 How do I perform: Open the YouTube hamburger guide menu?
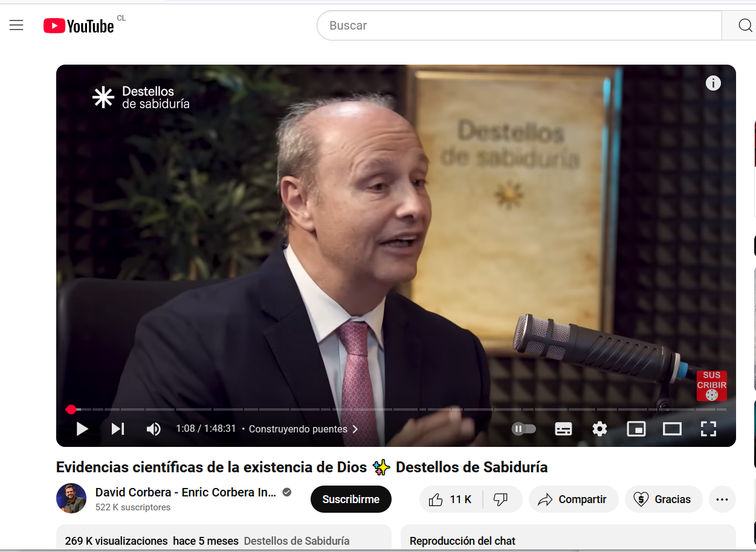16,25
